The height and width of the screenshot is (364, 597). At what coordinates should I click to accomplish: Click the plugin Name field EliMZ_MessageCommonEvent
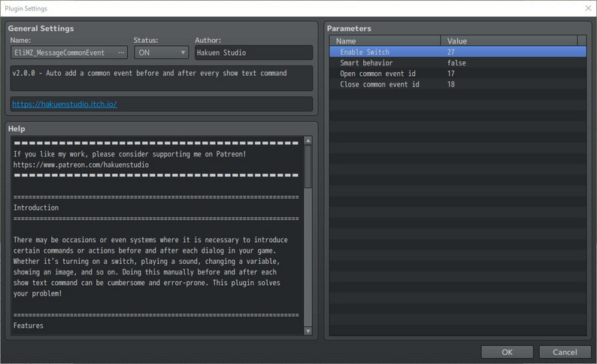69,53
